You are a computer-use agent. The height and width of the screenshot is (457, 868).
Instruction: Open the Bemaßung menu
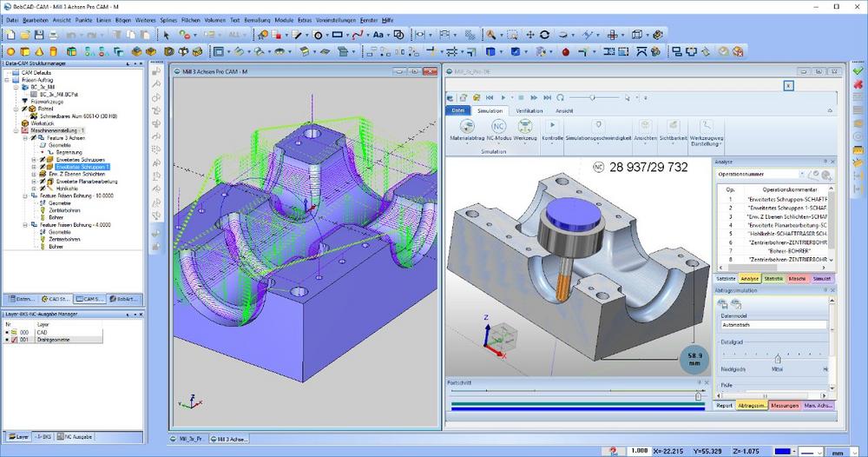point(257,20)
